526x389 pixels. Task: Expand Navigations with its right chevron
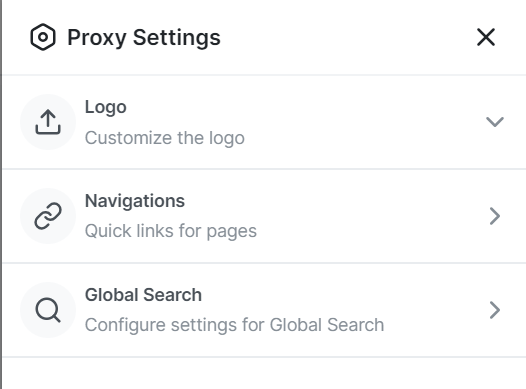tap(495, 216)
